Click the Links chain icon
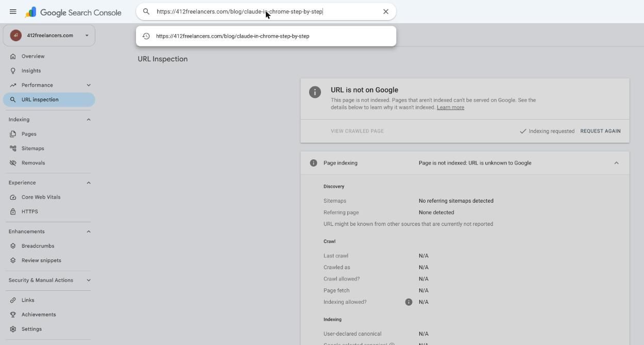The width and height of the screenshot is (644, 345). 13,300
